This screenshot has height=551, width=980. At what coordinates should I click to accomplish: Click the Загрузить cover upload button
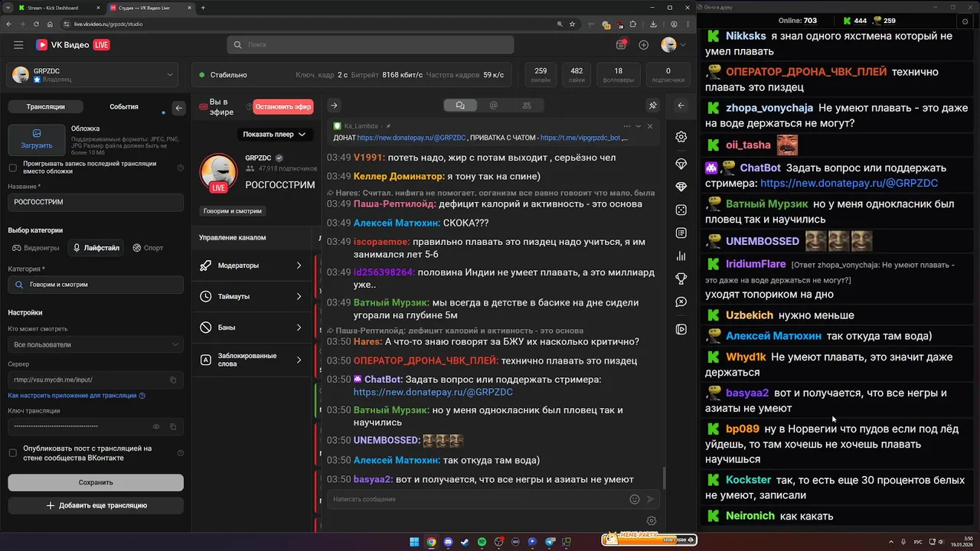(x=37, y=139)
